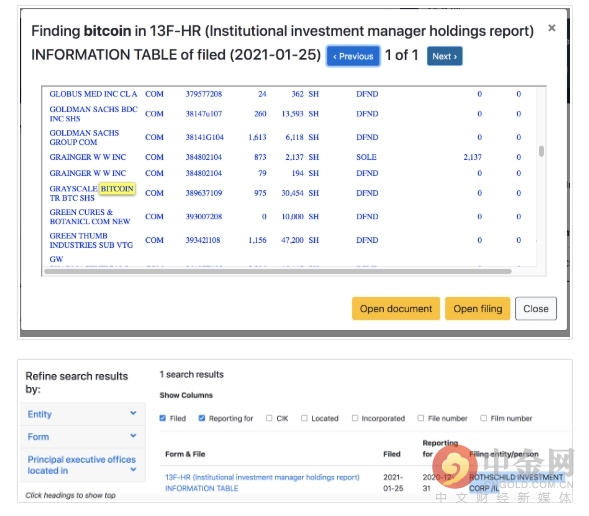Enable the Incorporated column checkbox
This screenshot has width=589, height=516.
click(355, 418)
